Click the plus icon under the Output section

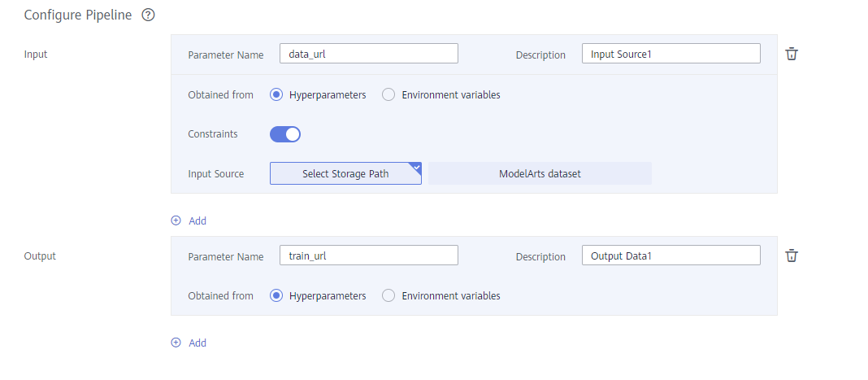[176, 343]
